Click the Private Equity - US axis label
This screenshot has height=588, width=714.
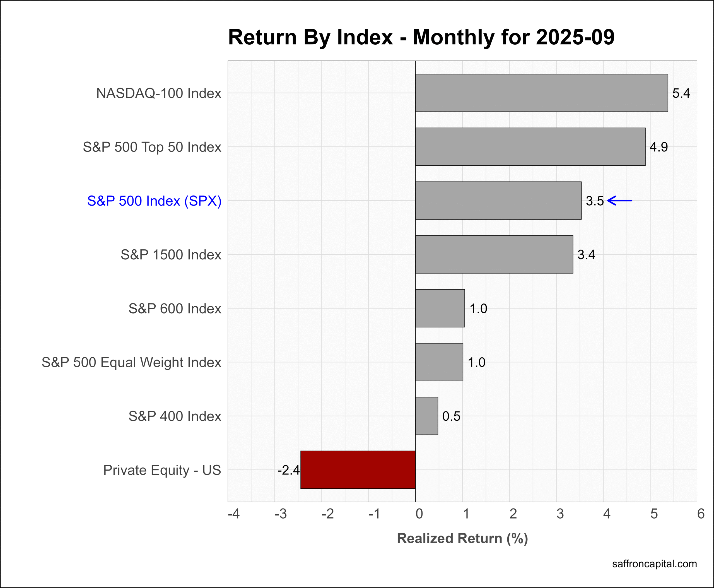click(162, 470)
